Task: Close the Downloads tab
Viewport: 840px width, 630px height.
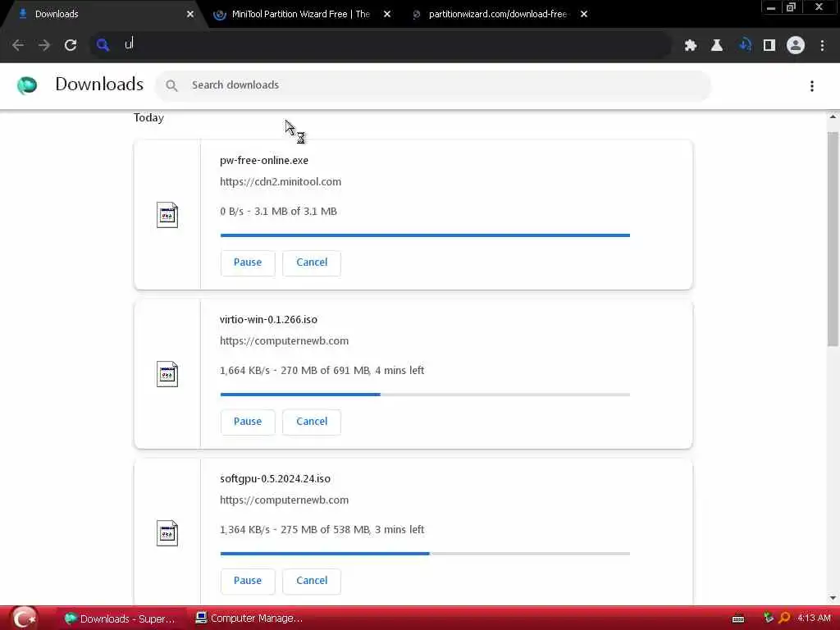Action: [x=190, y=15]
